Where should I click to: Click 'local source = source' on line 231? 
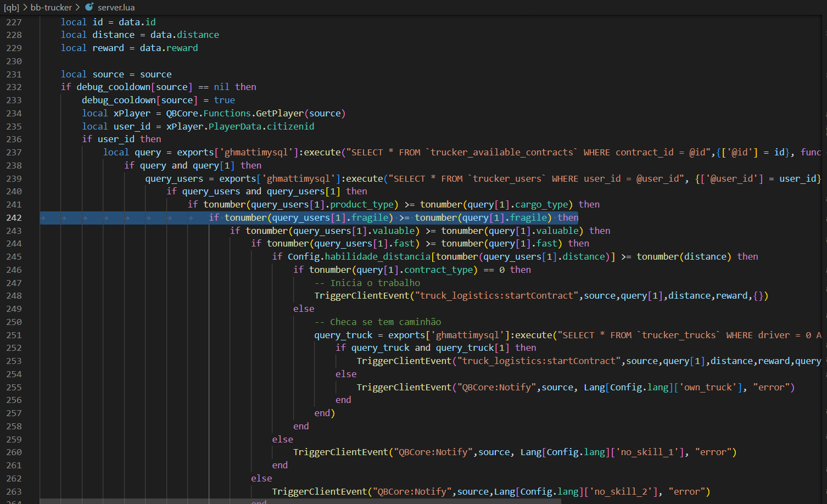pyautogui.click(x=116, y=74)
